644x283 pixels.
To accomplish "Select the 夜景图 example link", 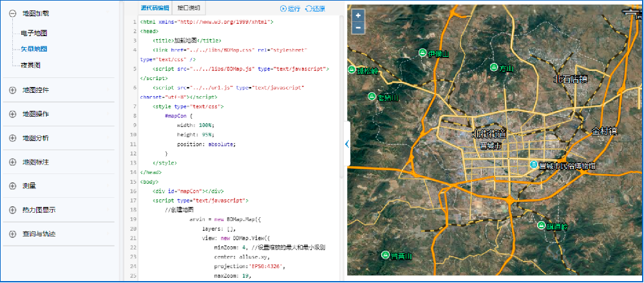I will click(31, 64).
